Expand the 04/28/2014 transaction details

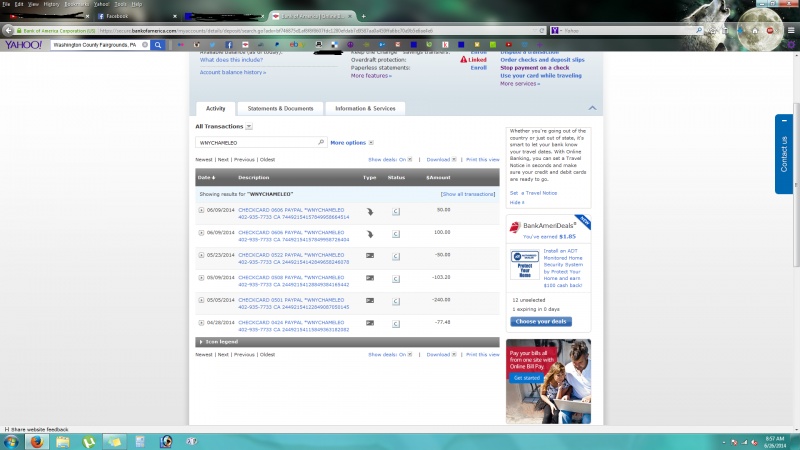[201, 323]
